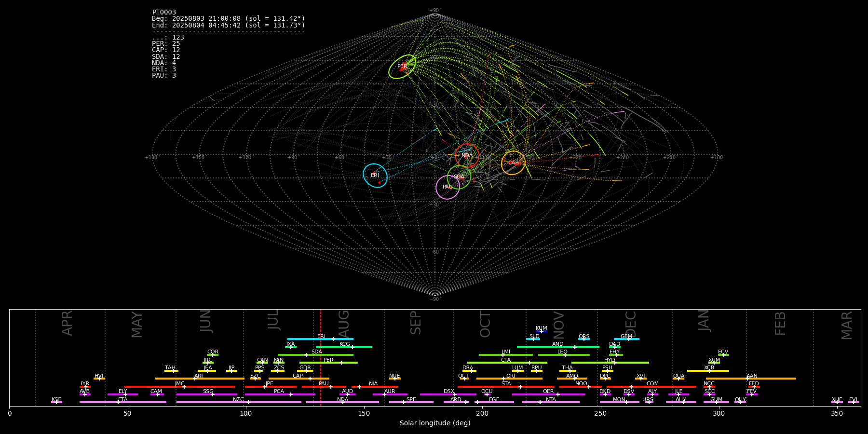Screen dimensions: 868x434
Task: Click the 'ERI: 3' count entry
Action: [x=164, y=69]
